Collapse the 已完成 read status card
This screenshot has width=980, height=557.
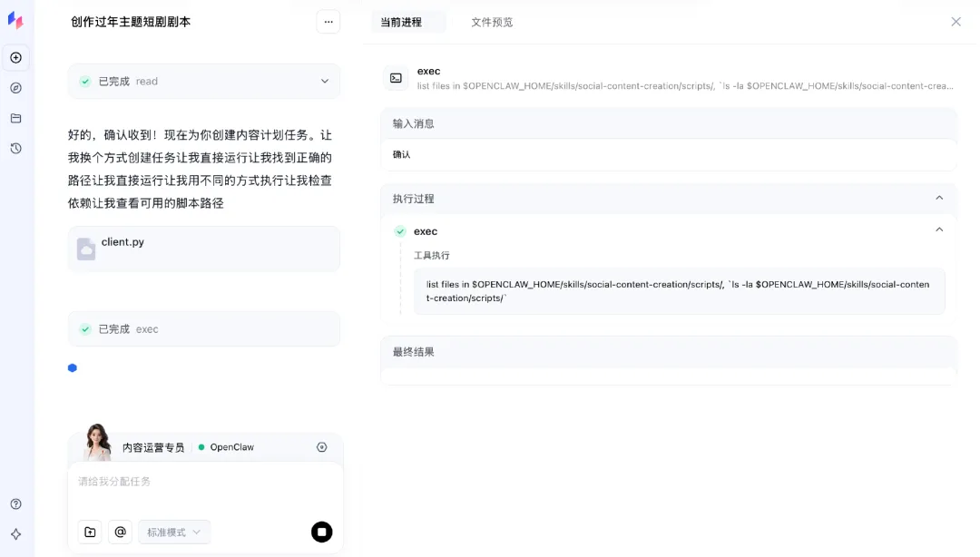[324, 81]
